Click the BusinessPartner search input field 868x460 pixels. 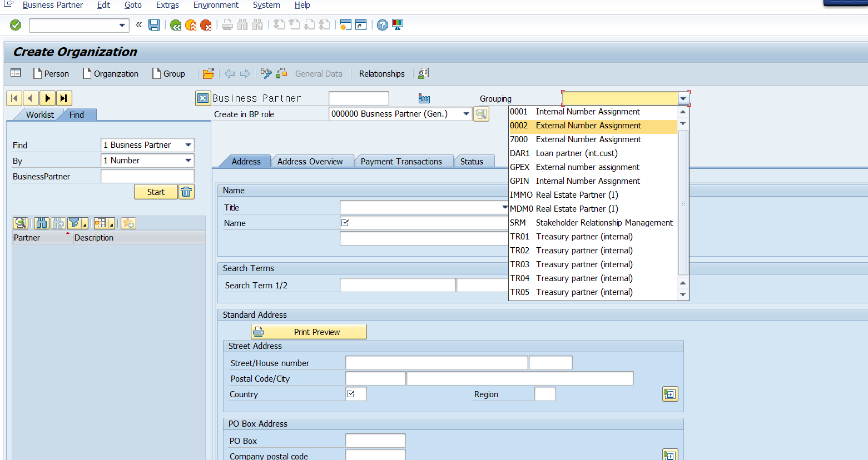tap(147, 176)
